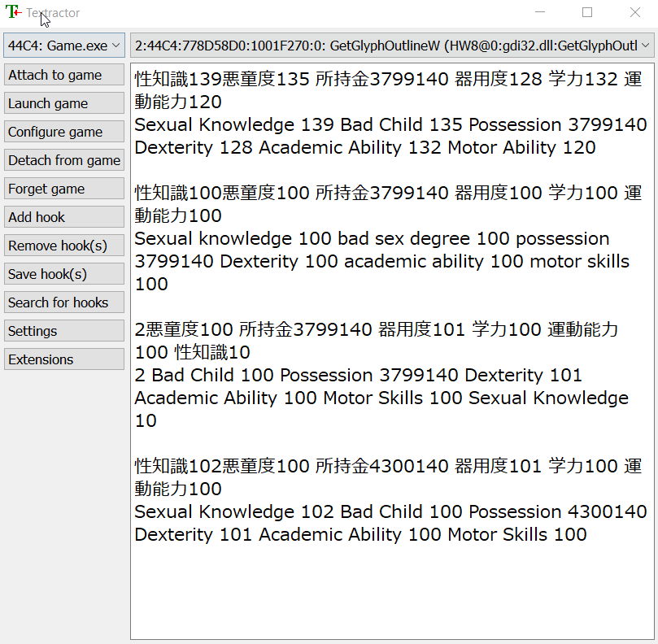Save the current hook(s)
The height and width of the screenshot is (644, 658).
(x=63, y=274)
